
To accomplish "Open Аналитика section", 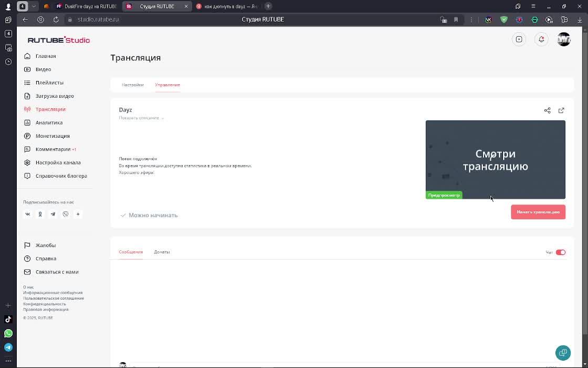I will (x=49, y=122).
